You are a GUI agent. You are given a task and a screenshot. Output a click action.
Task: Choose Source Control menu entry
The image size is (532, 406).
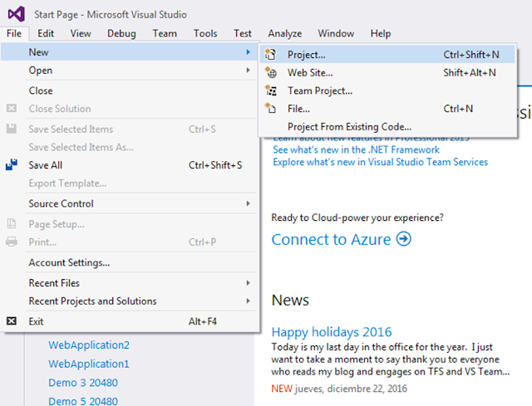point(129,203)
